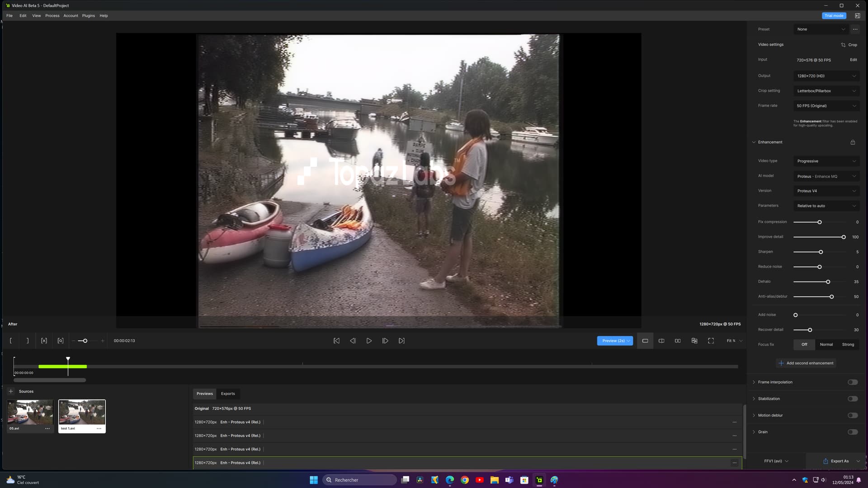Expand the Grain section

coord(754,432)
